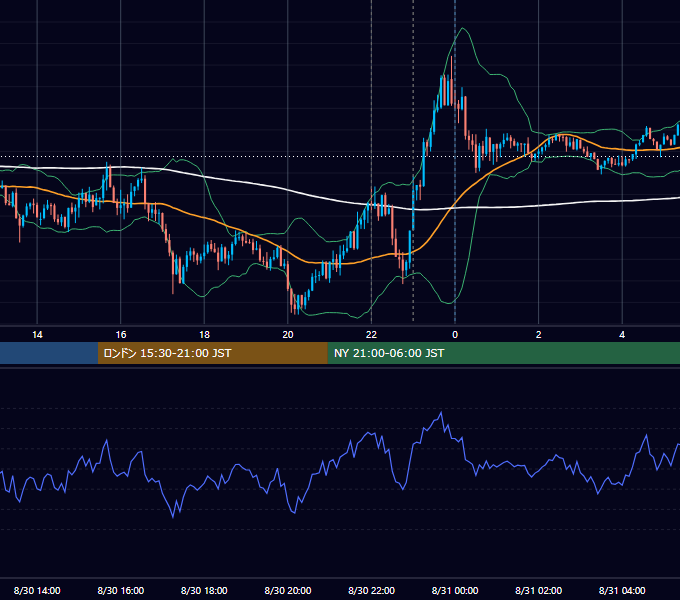Image resolution: width=680 pixels, height=600 pixels.
Task: Click the '4' hour label on time axis
Action: [x=622, y=335]
